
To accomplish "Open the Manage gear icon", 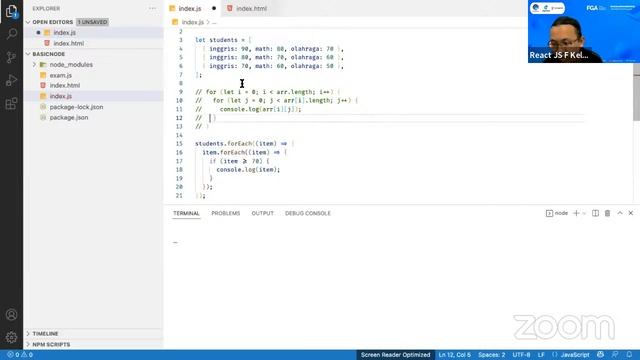I will (x=11, y=337).
